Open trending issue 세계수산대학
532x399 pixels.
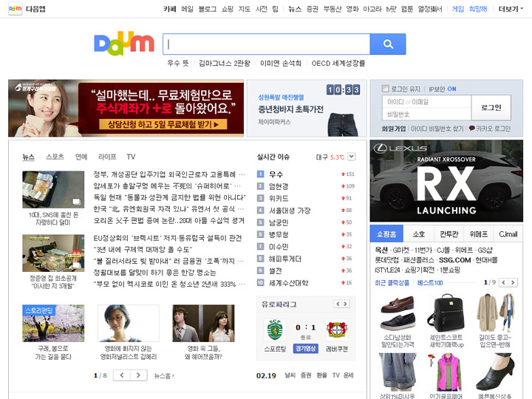(x=288, y=283)
